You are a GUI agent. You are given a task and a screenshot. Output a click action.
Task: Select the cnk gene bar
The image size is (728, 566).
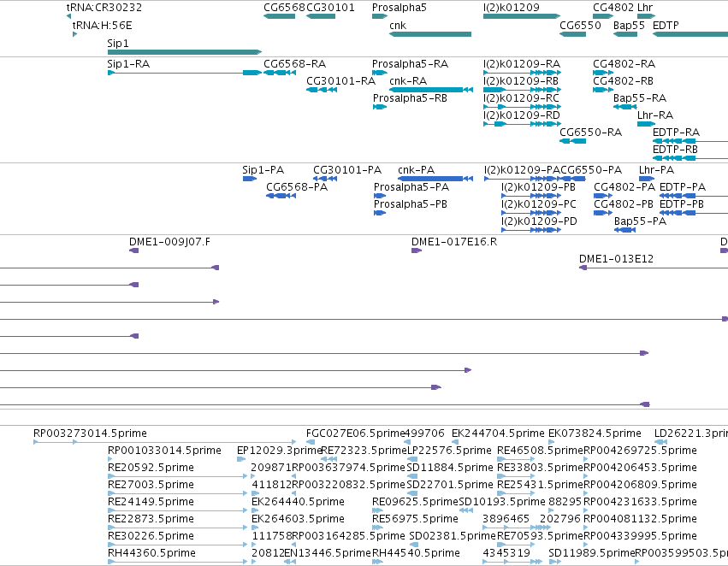(x=430, y=34)
